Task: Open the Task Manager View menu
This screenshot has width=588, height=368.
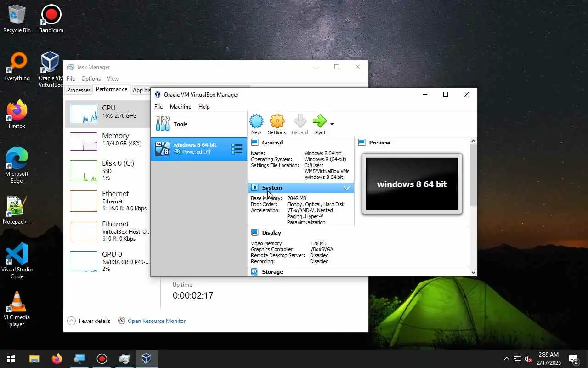Action: (113, 79)
